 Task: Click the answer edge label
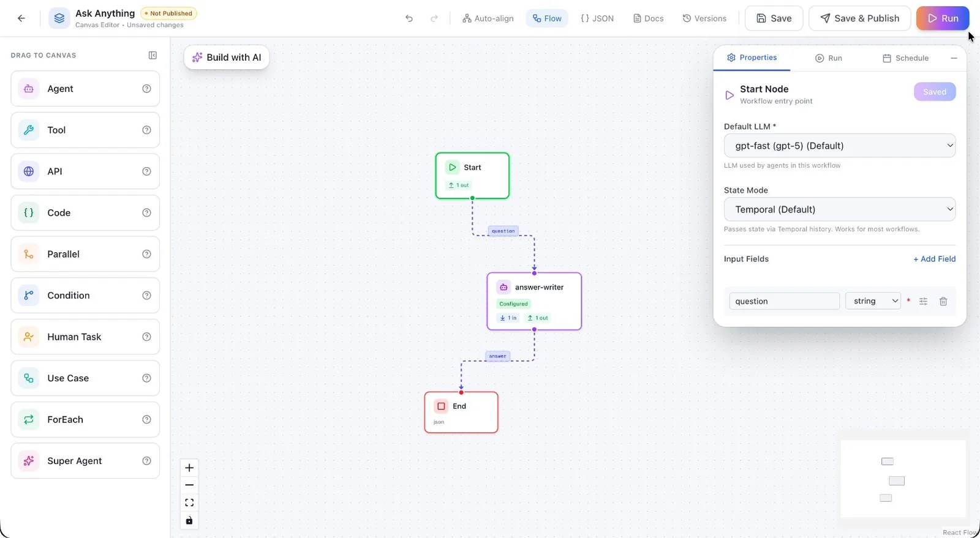[498, 356]
